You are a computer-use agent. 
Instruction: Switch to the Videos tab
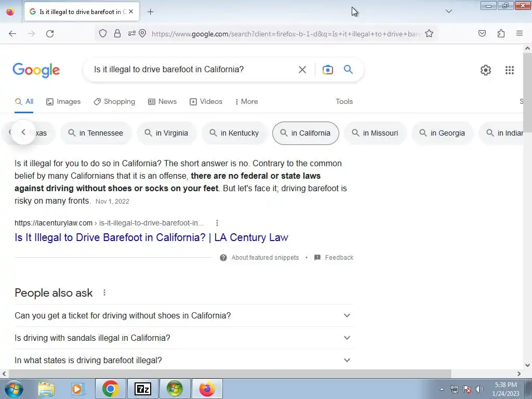(206, 101)
